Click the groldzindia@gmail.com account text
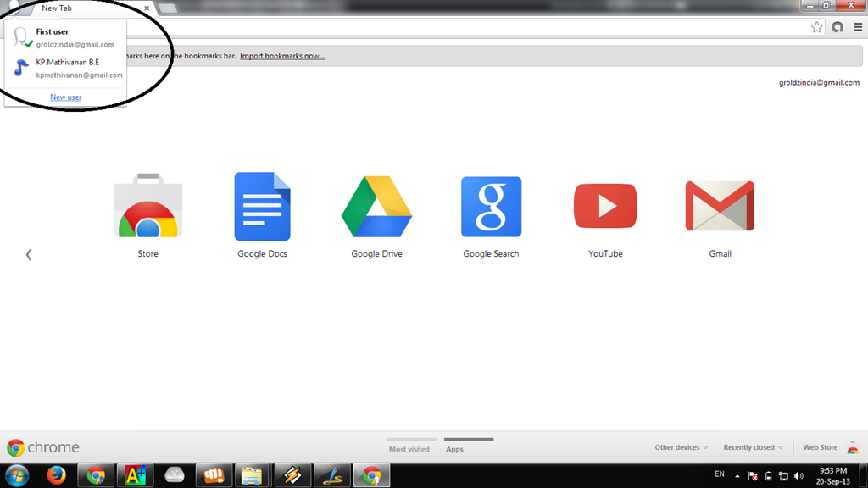This screenshot has height=488, width=868. [x=820, y=82]
